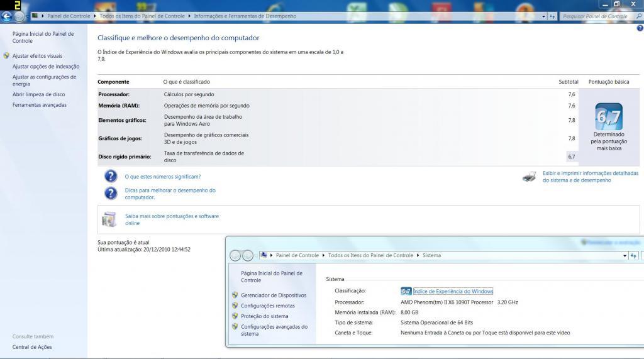
Task: Open Ajustar efeitos visuais
Action: click(x=37, y=56)
